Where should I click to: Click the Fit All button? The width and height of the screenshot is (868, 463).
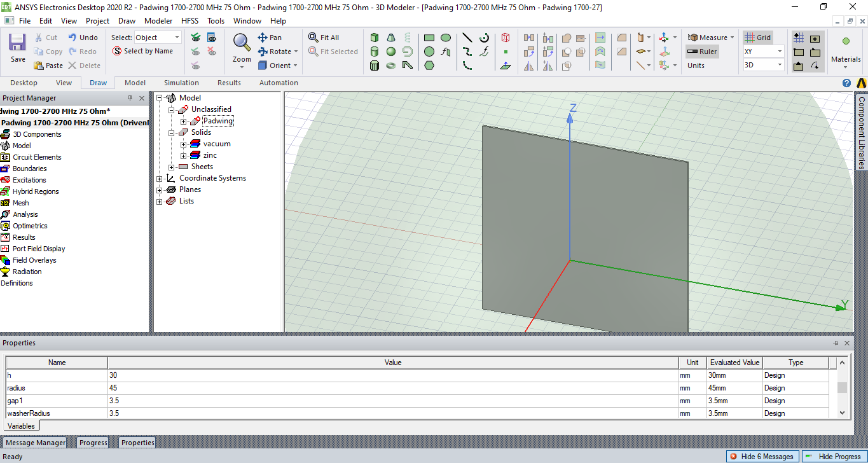[x=324, y=38]
